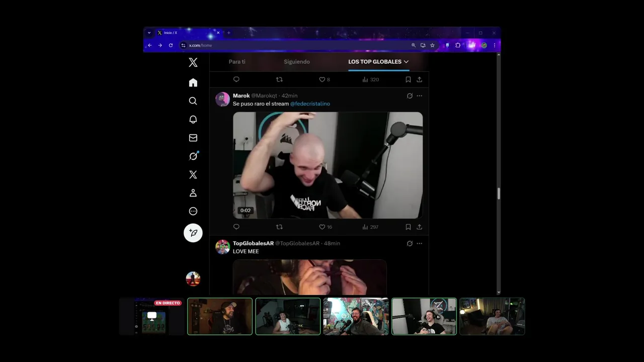Select webcam with graffiti wall background
Viewport: 644px width, 362px height.
pyautogui.click(x=356, y=316)
